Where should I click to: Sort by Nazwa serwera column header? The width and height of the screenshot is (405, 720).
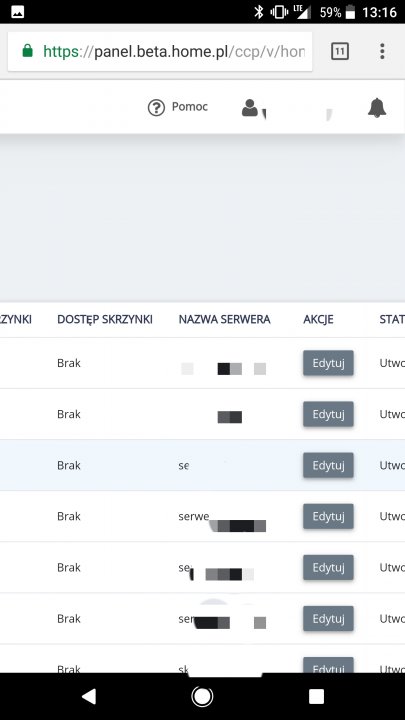pyautogui.click(x=225, y=320)
